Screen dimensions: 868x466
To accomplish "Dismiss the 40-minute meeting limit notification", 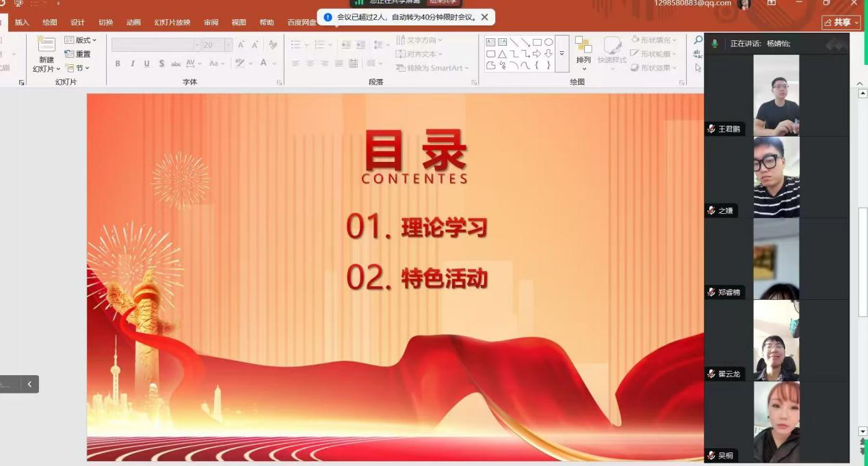I will [x=485, y=17].
